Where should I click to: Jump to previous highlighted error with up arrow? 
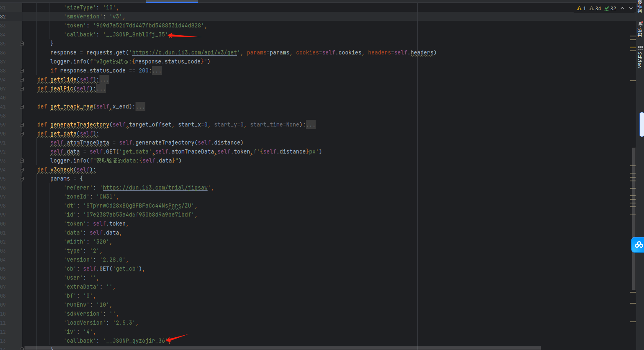622,8
